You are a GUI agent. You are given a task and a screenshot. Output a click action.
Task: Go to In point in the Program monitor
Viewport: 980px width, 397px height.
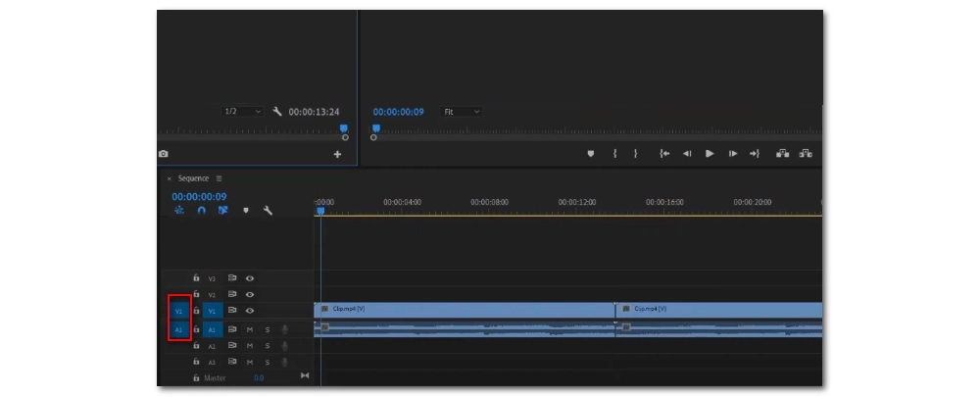[664, 153]
